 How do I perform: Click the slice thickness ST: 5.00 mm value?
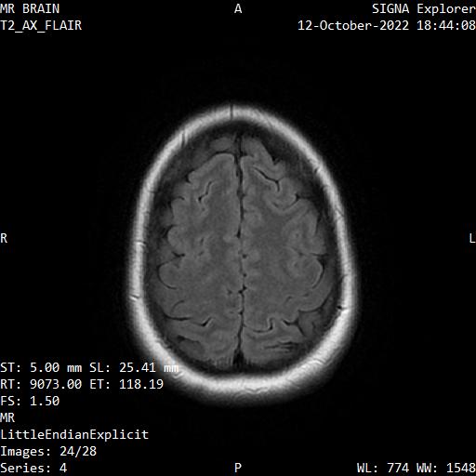pyautogui.click(x=41, y=367)
